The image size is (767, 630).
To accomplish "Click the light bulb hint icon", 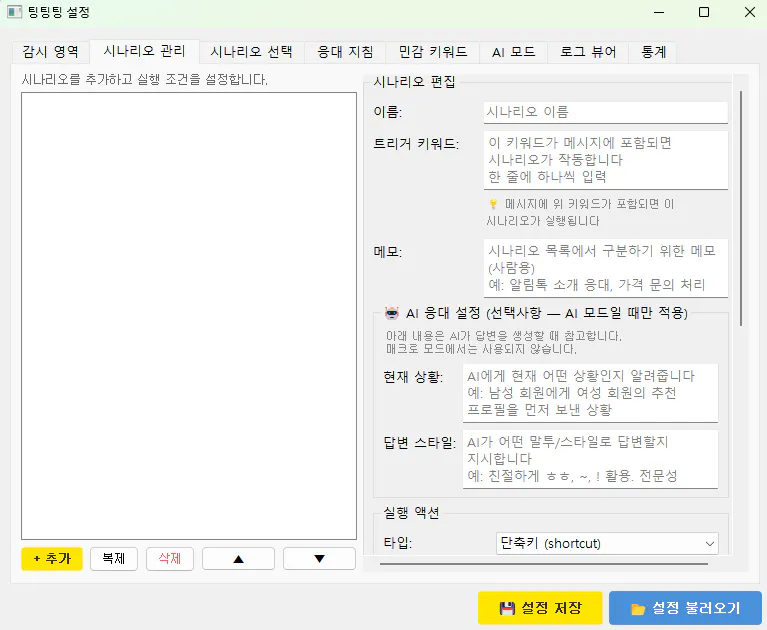I will (x=493, y=204).
